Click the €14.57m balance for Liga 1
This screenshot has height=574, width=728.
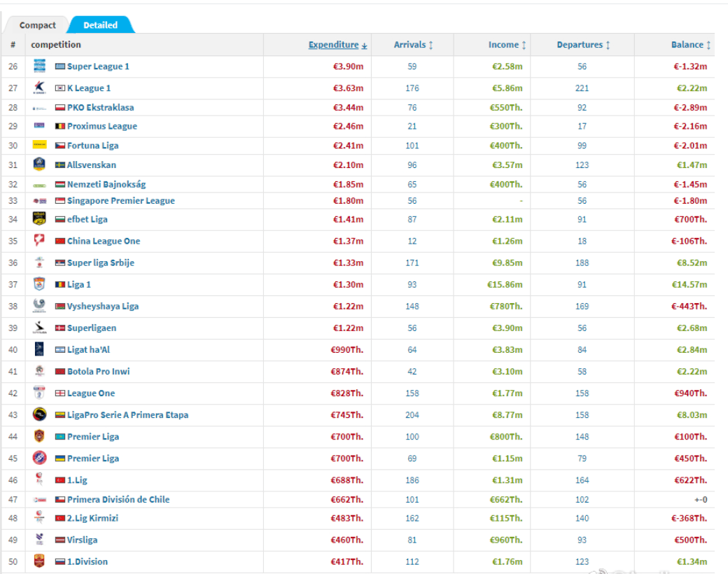click(x=689, y=285)
